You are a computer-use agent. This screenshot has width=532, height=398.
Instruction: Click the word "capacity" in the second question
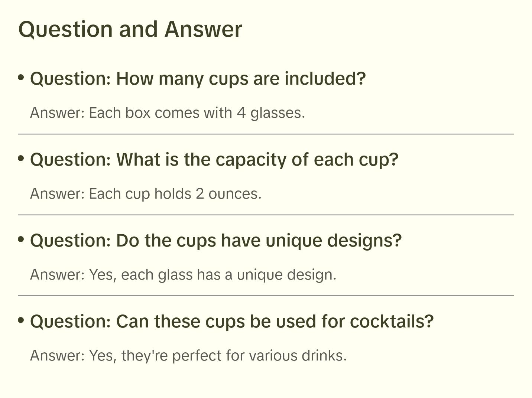coord(251,160)
